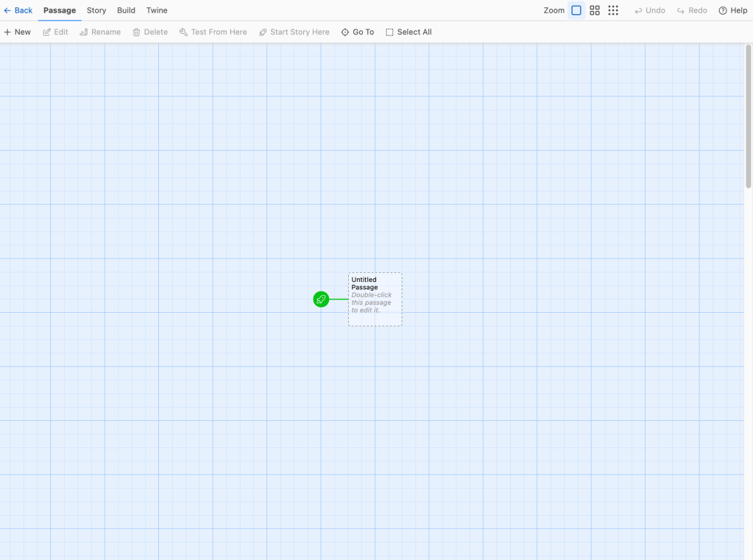Viewport: 753px width, 560px height.
Task: Click the Rename passage toolbar button
Action: tap(100, 32)
